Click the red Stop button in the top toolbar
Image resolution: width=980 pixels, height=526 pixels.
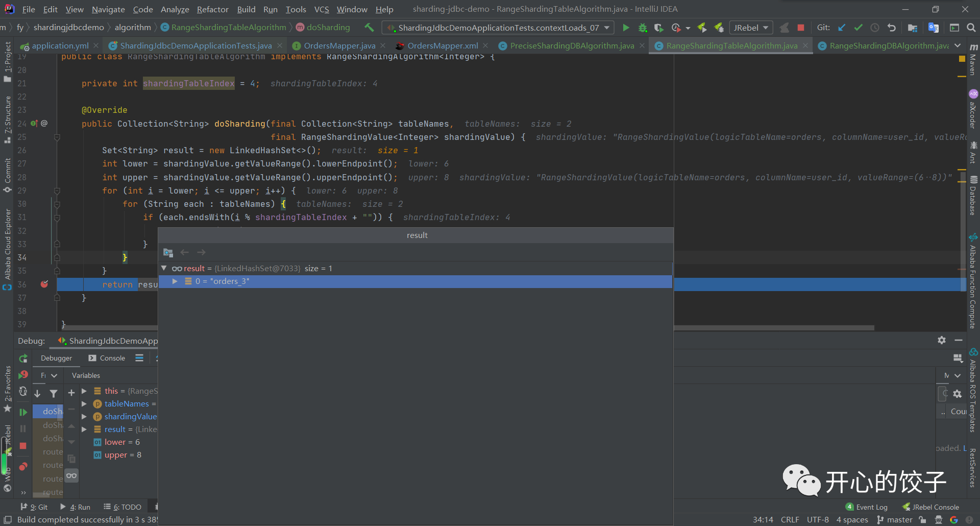pos(801,28)
